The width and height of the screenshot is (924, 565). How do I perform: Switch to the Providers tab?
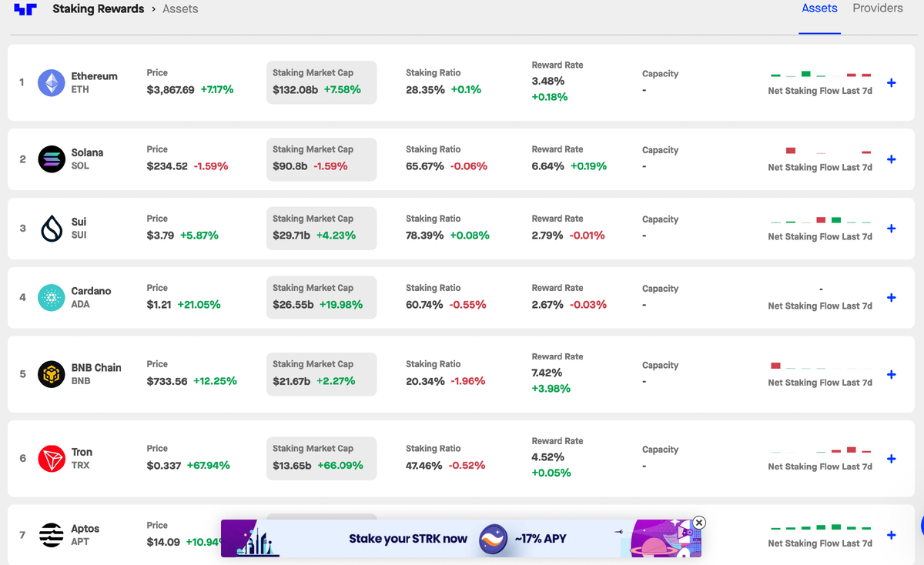point(878,8)
